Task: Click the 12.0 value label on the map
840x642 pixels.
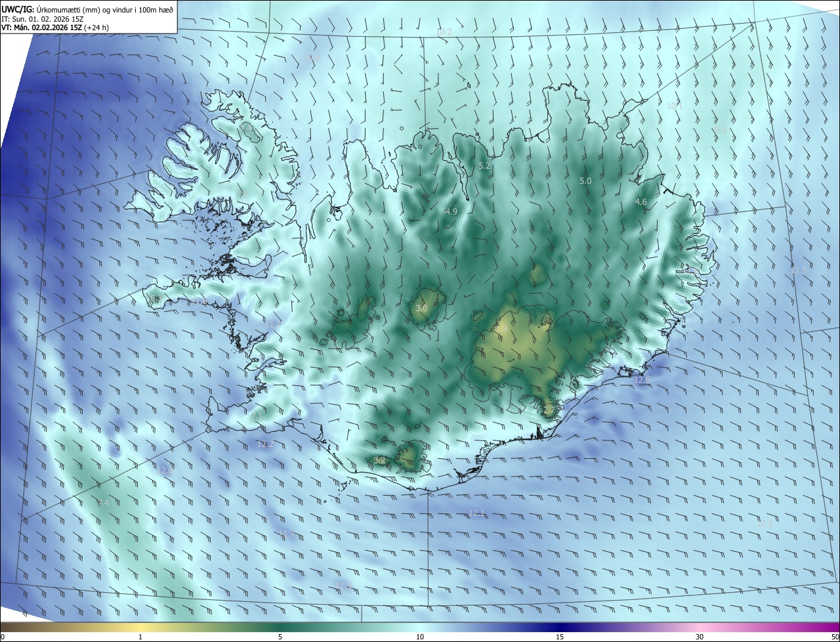Action: (x=165, y=470)
